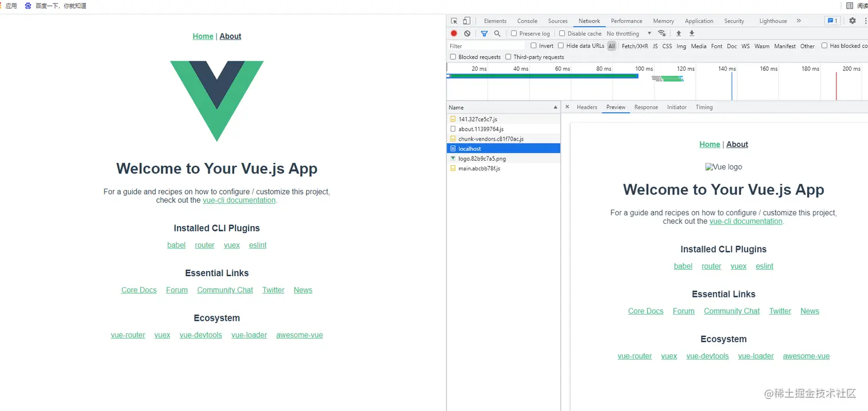Open the reading list icon
The image size is (868, 411).
point(850,6)
